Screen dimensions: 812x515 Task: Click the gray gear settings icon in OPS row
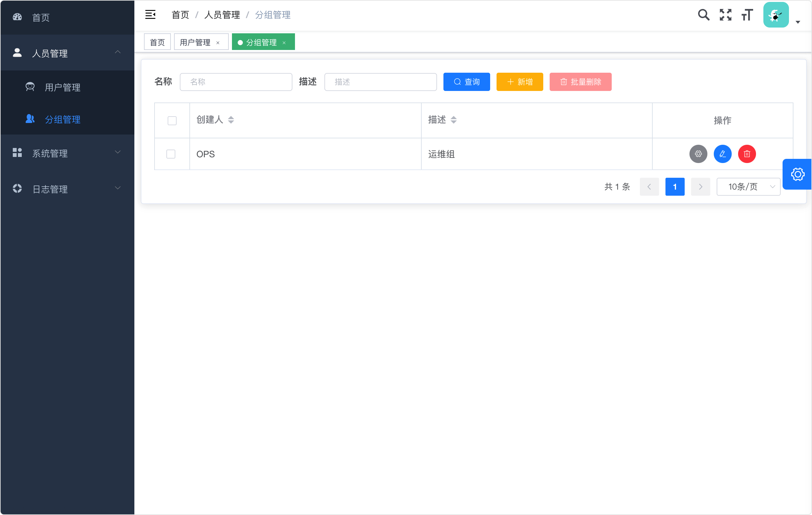point(698,154)
